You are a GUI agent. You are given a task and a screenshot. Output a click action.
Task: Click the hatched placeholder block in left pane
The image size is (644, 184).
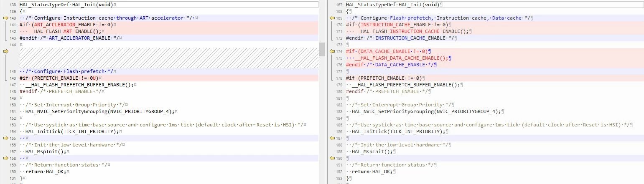169,58
